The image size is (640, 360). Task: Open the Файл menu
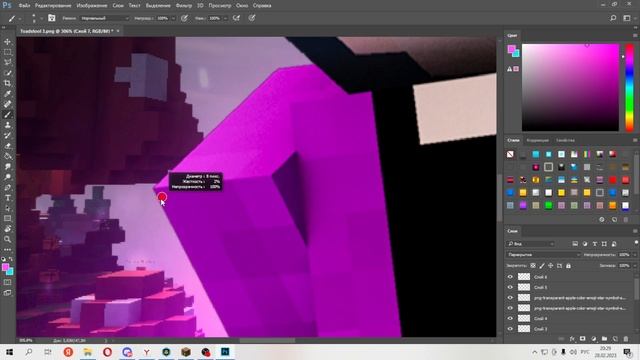click(24, 6)
